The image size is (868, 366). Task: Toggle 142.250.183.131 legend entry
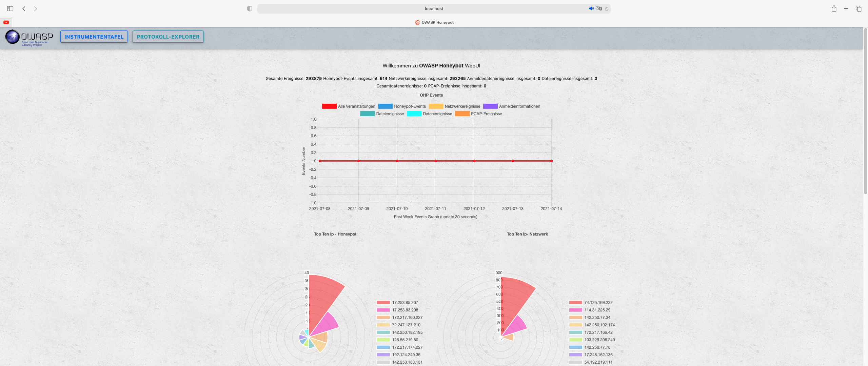pyautogui.click(x=400, y=362)
